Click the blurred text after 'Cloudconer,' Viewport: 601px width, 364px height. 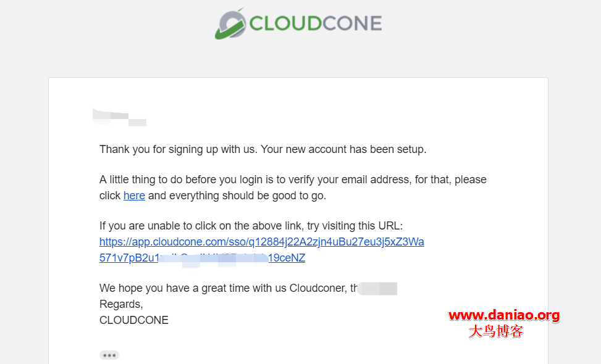[377, 289]
